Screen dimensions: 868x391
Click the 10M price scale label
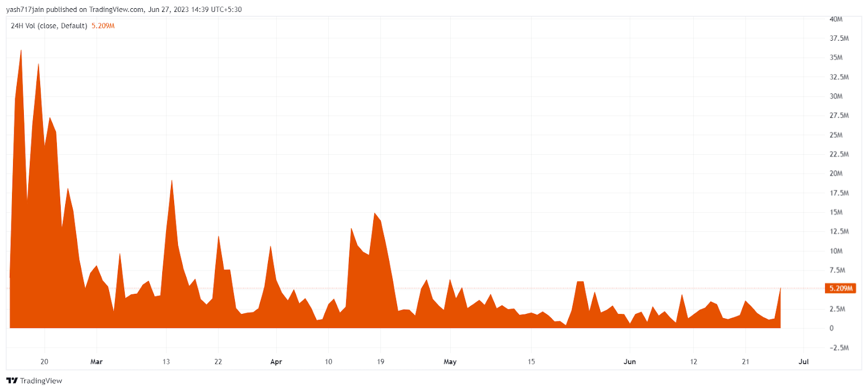[836, 251]
